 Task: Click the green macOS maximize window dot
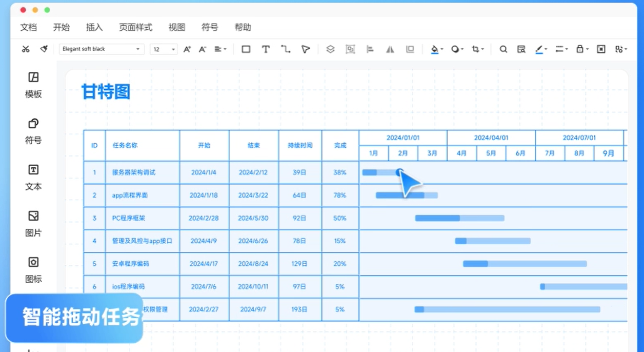click(47, 10)
